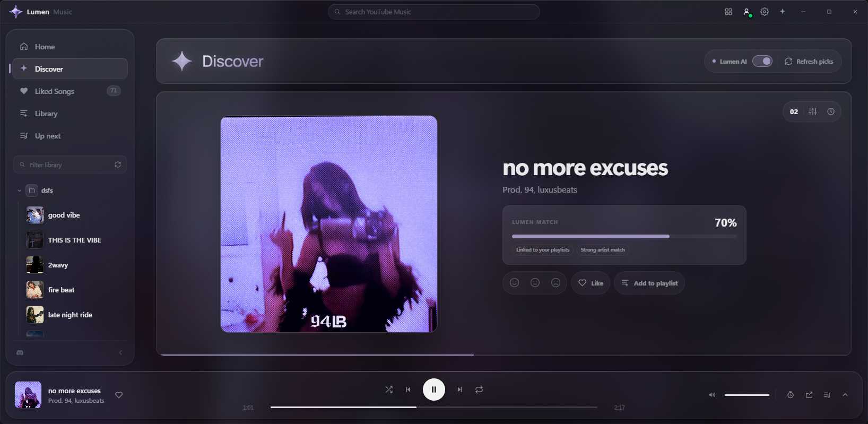Image resolution: width=868 pixels, height=424 pixels.
Task: Toggle the Lumen AI switch
Action: click(762, 61)
